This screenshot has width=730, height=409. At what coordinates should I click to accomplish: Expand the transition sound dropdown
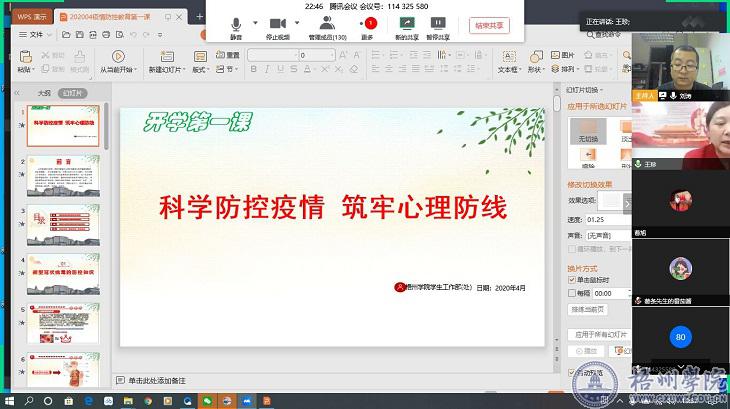pos(626,235)
